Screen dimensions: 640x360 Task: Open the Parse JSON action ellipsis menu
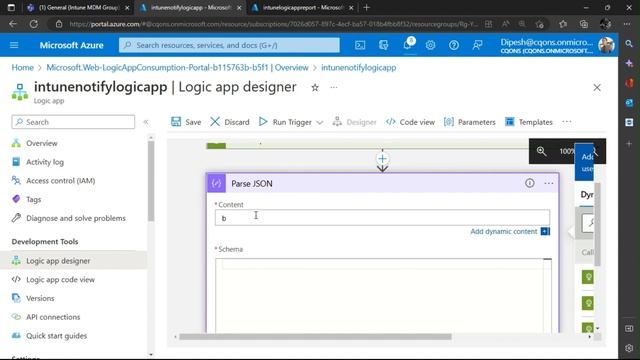(549, 183)
